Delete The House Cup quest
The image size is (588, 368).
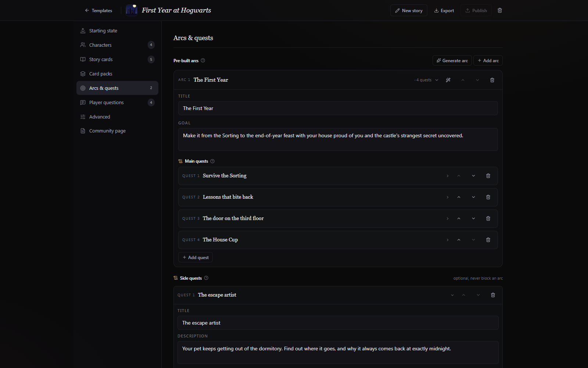pyautogui.click(x=488, y=240)
